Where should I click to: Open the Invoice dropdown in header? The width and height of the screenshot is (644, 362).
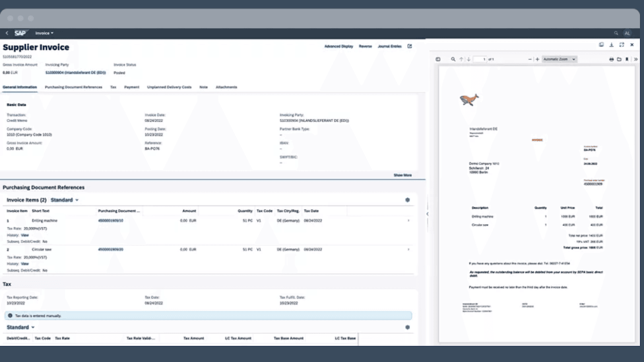tap(44, 33)
